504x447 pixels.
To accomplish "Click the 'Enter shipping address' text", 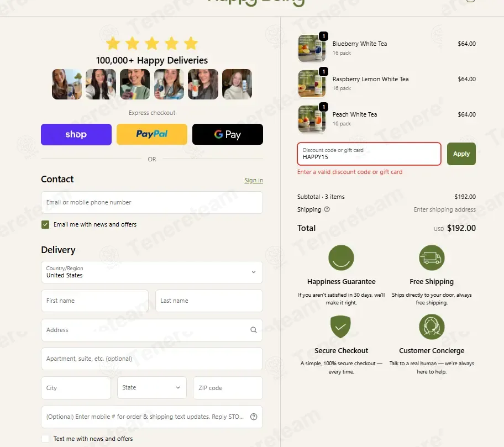I will 444,209.
